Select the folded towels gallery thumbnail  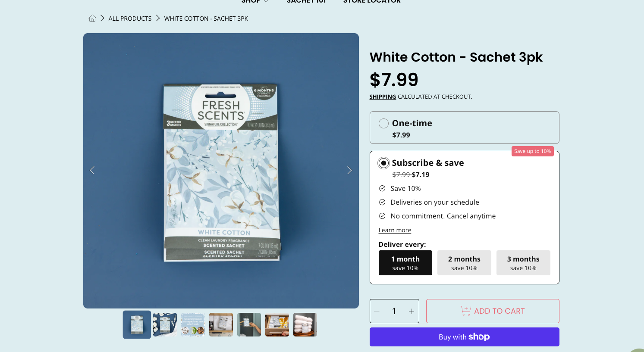305,324
